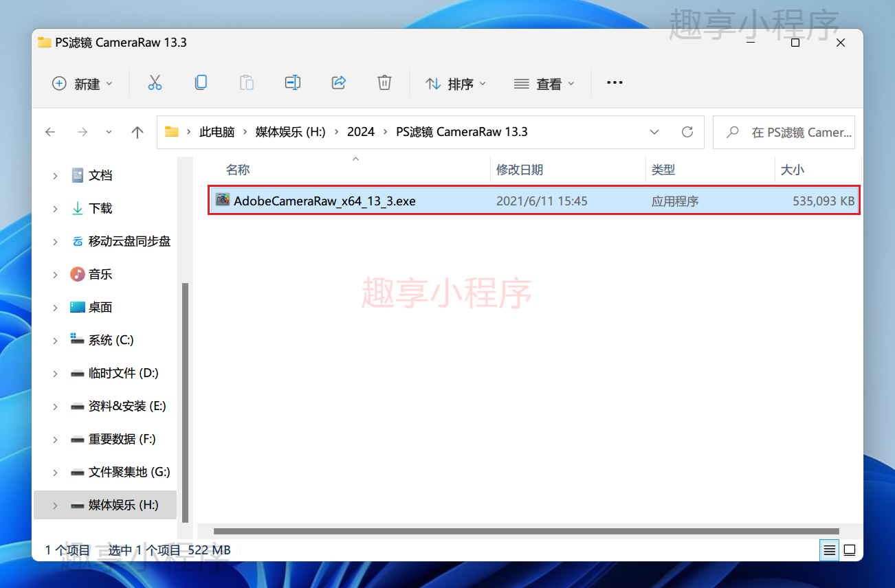Screen dimensions: 895x588
Task: Click the 桌面 desktop icon in sidebar
Action: point(78,307)
